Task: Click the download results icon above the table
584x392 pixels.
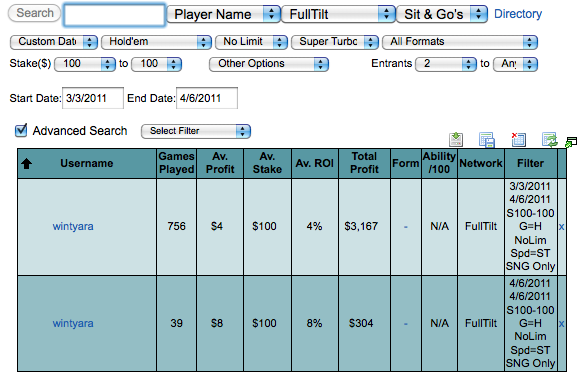Action: pyautogui.click(x=456, y=139)
